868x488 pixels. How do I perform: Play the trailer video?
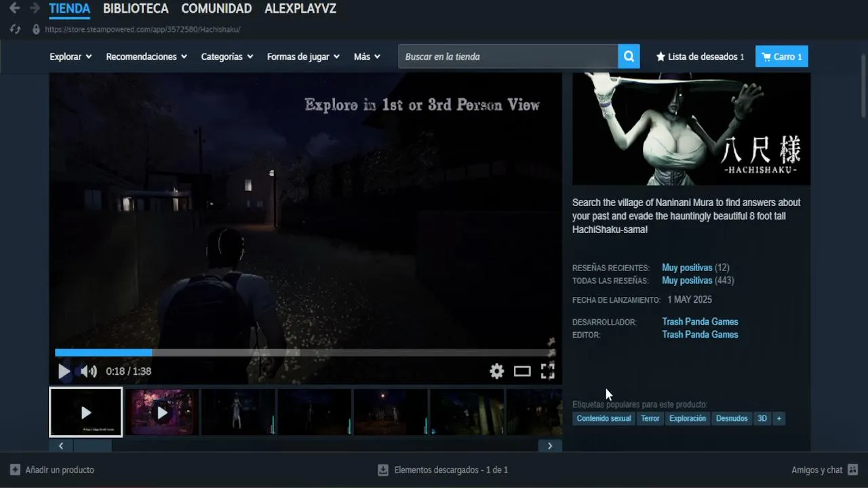(64, 371)
